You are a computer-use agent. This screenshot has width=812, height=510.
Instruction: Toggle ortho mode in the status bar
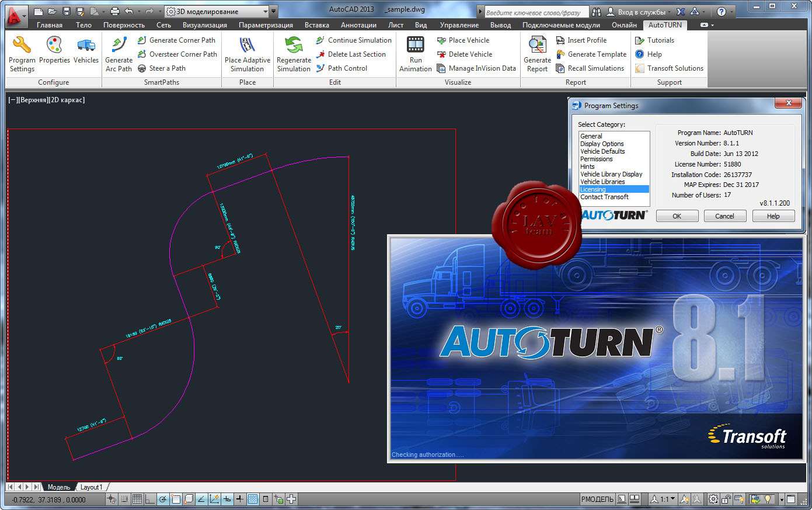click(x=149, y=499)
